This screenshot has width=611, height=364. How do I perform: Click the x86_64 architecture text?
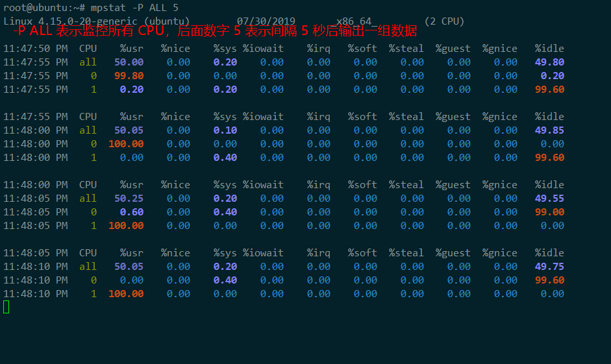click(353, 21)
